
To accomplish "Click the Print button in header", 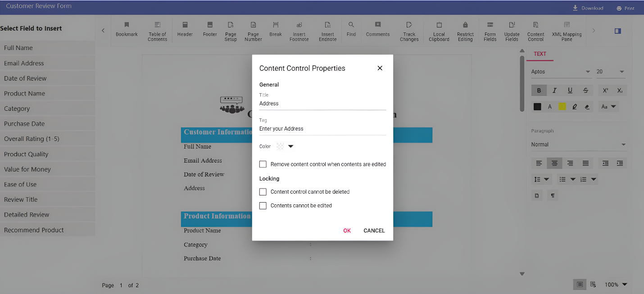I will point(626,8).
